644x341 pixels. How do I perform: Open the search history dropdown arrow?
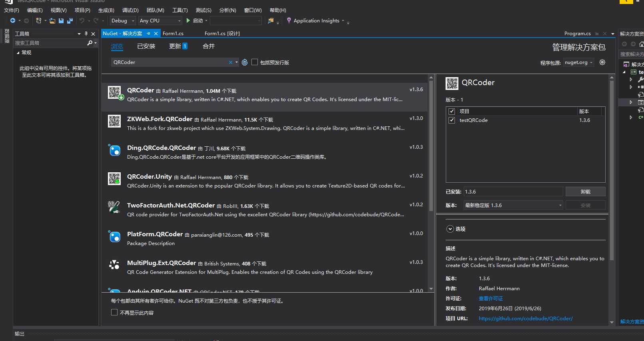[237, 62]
